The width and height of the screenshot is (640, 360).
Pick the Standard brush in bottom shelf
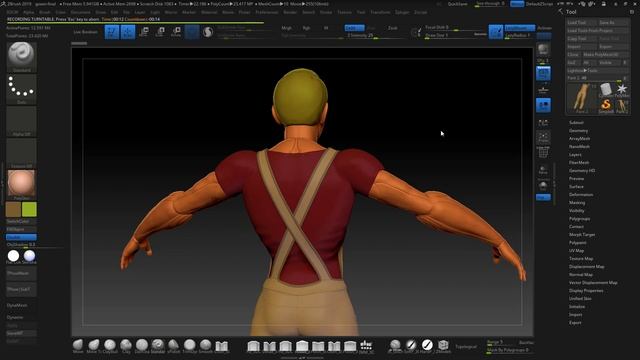tap(158, 346)
